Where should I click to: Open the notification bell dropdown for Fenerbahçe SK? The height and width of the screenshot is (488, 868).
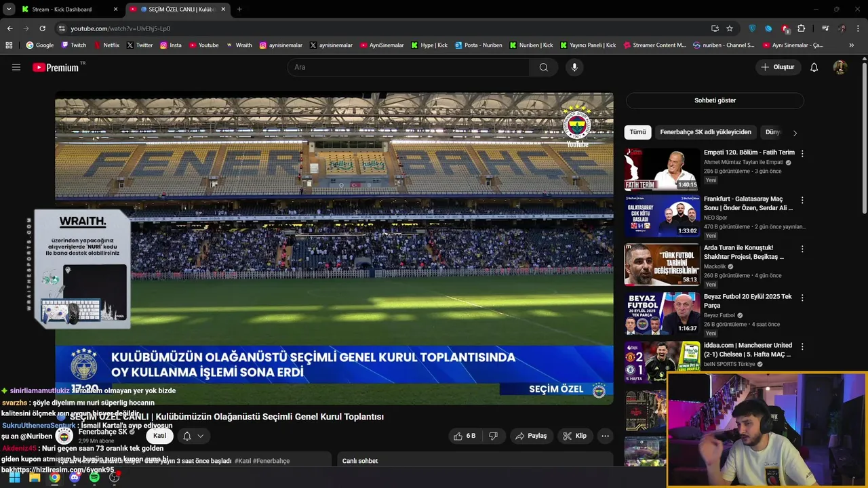(x=193, y=436)
